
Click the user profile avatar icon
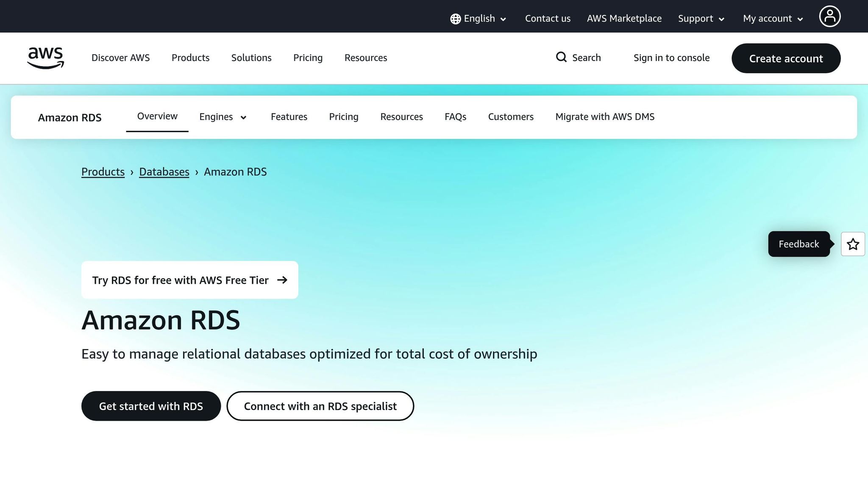[x=829, y=16]
